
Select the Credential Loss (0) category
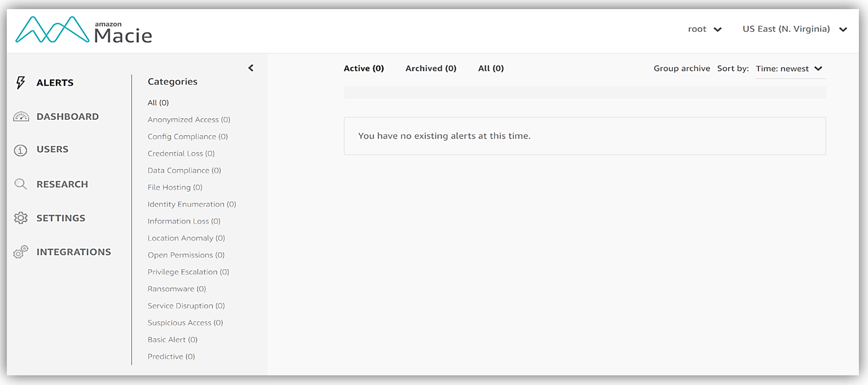click(x=181, y=153)
